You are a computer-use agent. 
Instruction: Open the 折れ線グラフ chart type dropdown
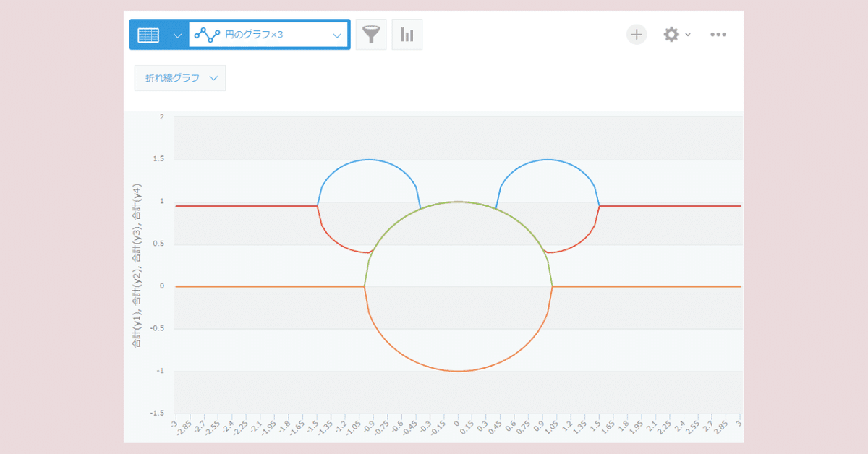tap(180, 78)
